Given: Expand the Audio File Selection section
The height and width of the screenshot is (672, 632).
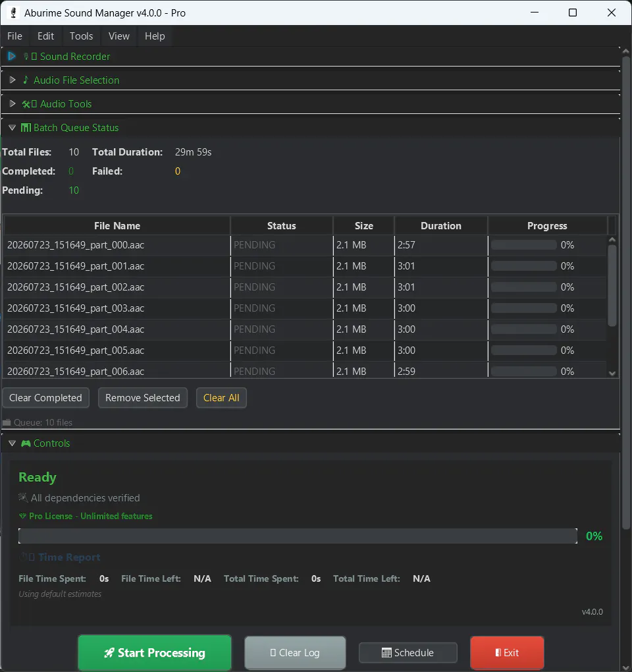Looking at the screenshot, I should pyautogui.click(x=13, y=80).
